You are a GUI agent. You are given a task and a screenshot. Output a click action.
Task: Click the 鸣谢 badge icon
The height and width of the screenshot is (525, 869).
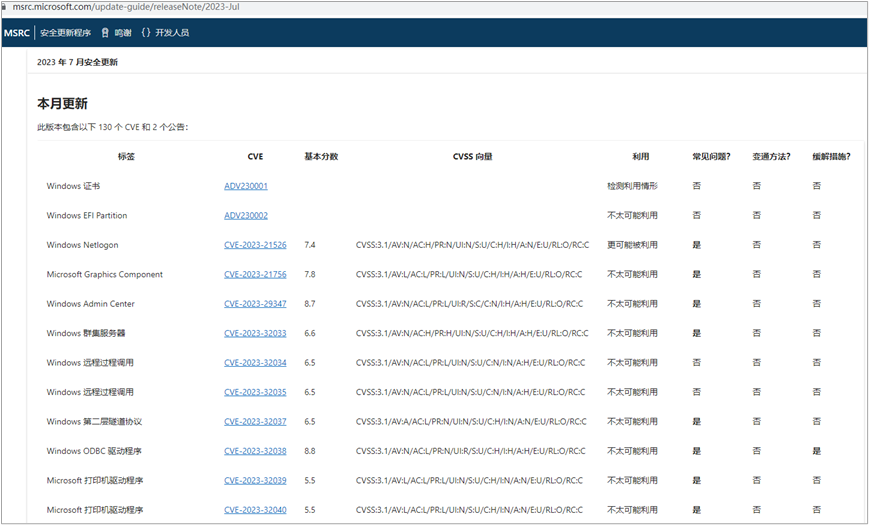105,33
